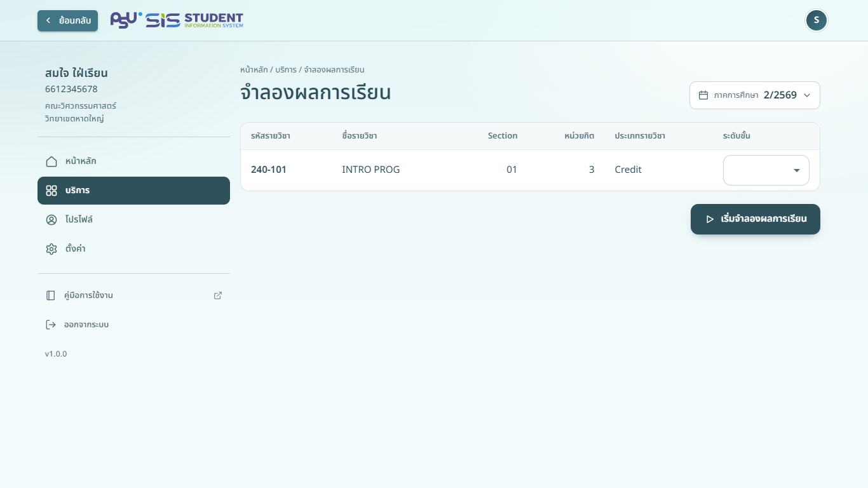Open โปรไฟล์ in the sidebar
868x488 pixels.
tap(133, 220)
